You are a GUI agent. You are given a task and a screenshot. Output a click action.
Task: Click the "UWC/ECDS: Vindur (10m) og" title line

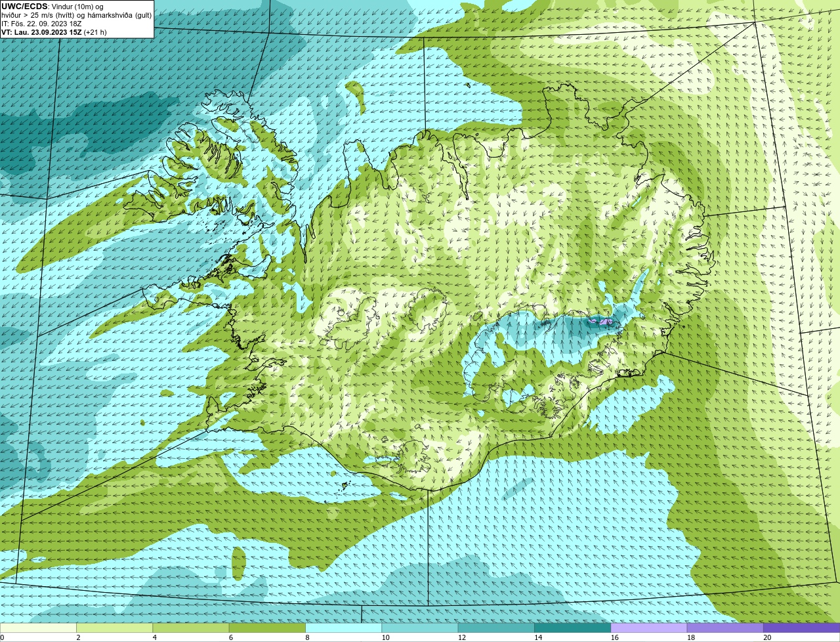(x=52, y=6)
